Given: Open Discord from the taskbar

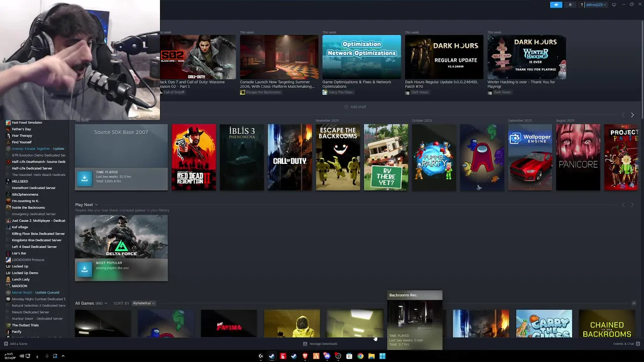Looking at the screenshot, I should point(327,356).
